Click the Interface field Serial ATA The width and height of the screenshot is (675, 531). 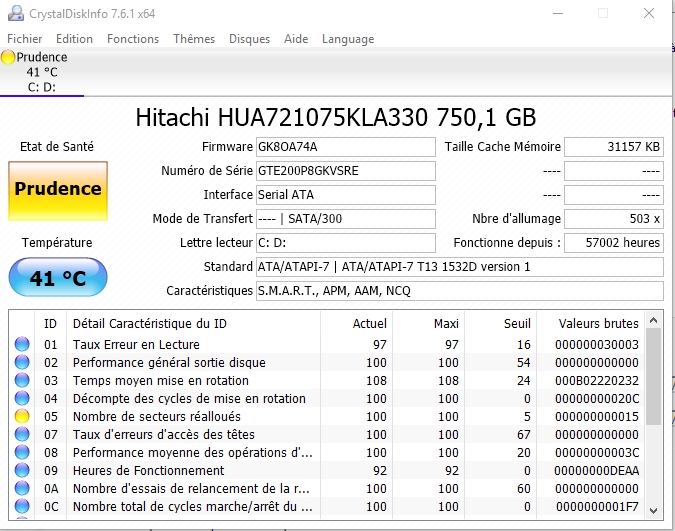point(346,195)
